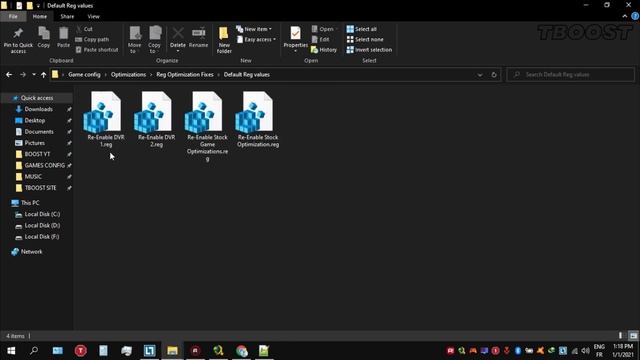The image size is (640, 360).
Task: Pin to Quick access ribbon button
Action: click(x=18, y=40)
